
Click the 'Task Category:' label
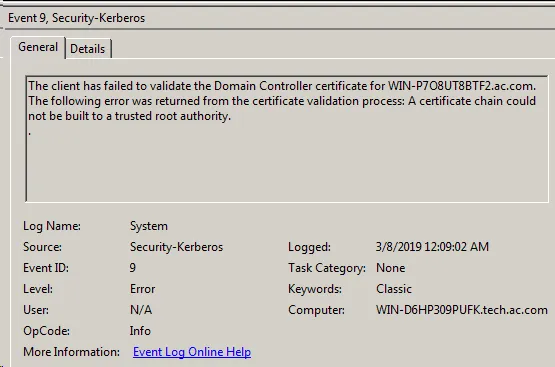click(327, 268)
